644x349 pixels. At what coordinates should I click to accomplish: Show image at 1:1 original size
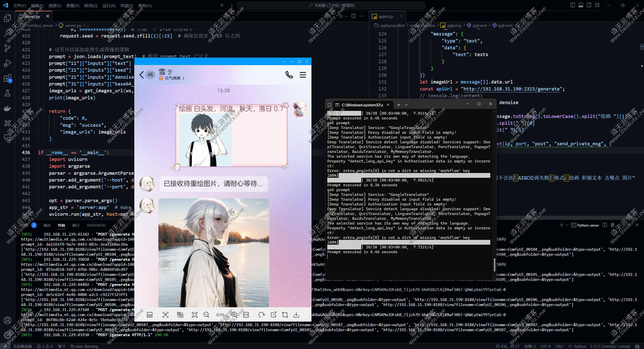pyautogui.click(x=246, y=315)
